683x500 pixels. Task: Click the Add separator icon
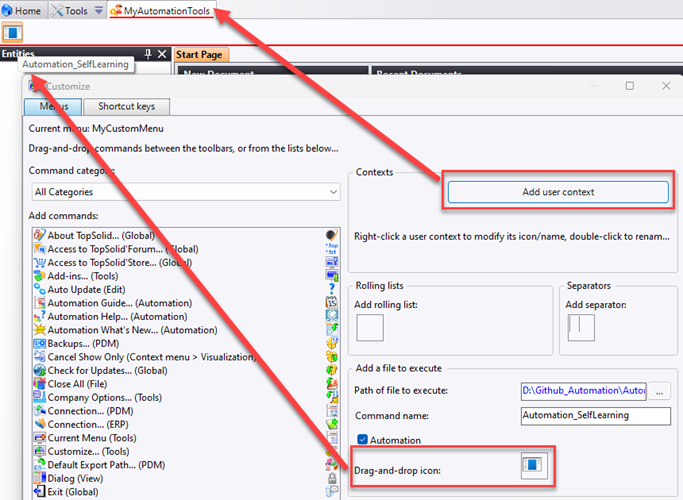pyautogui.click(x=580, y=328)
